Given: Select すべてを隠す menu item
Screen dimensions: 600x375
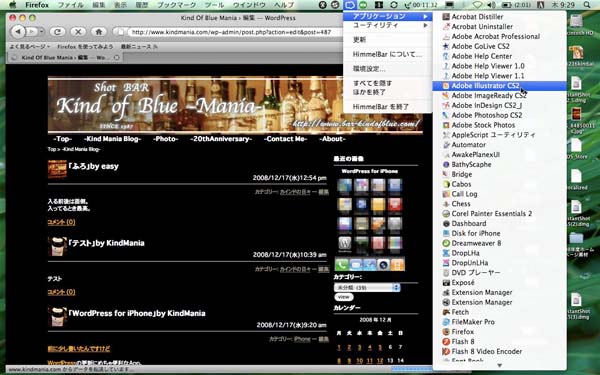Looking at the screenshot, I should pos(388,83).
